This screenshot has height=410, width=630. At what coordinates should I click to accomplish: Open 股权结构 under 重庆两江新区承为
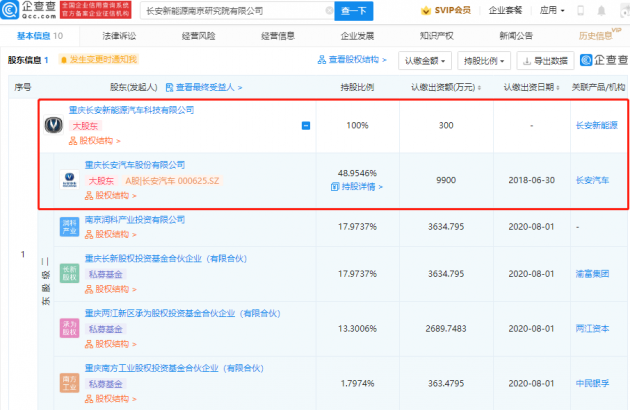click(111, 344)
